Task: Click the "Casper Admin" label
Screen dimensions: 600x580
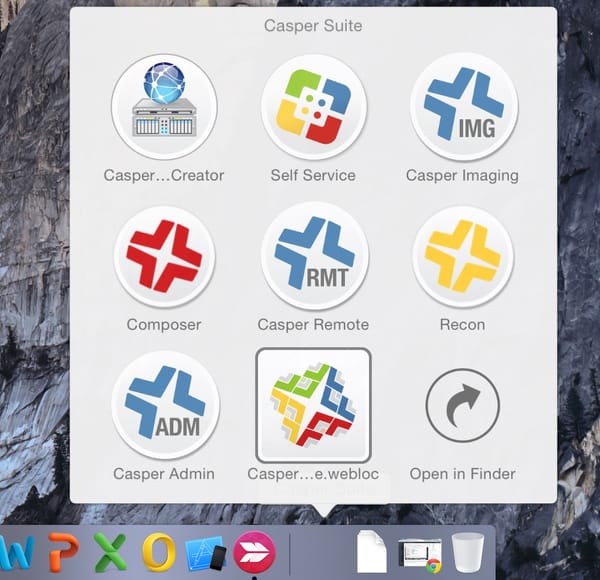Action: [164, 474]
